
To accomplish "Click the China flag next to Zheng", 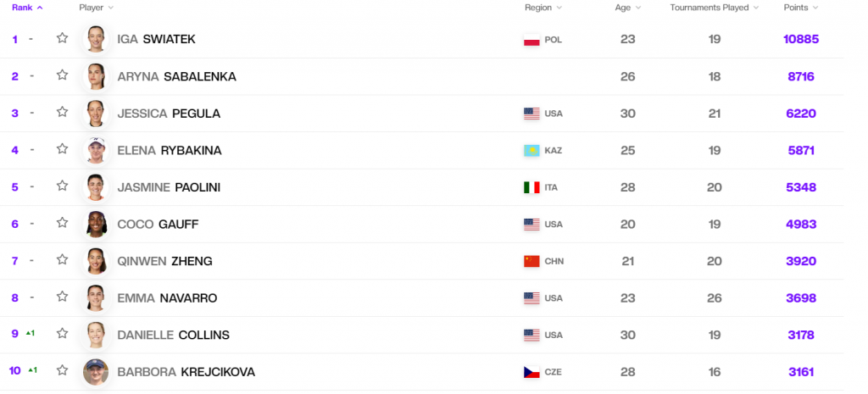I will pos(531,261).
